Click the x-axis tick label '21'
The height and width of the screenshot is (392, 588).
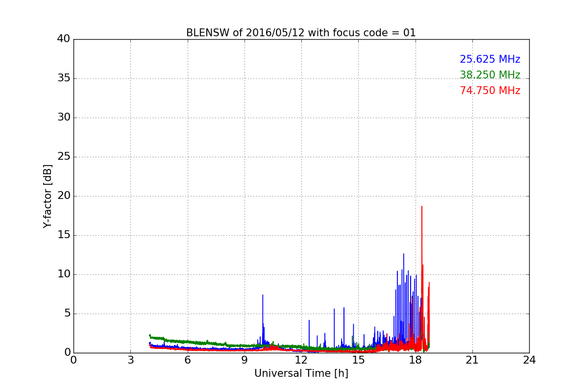pos(472,360)
